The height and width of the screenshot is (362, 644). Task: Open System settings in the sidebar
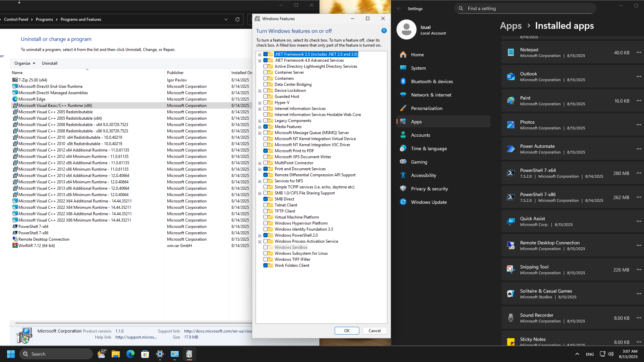443,68
